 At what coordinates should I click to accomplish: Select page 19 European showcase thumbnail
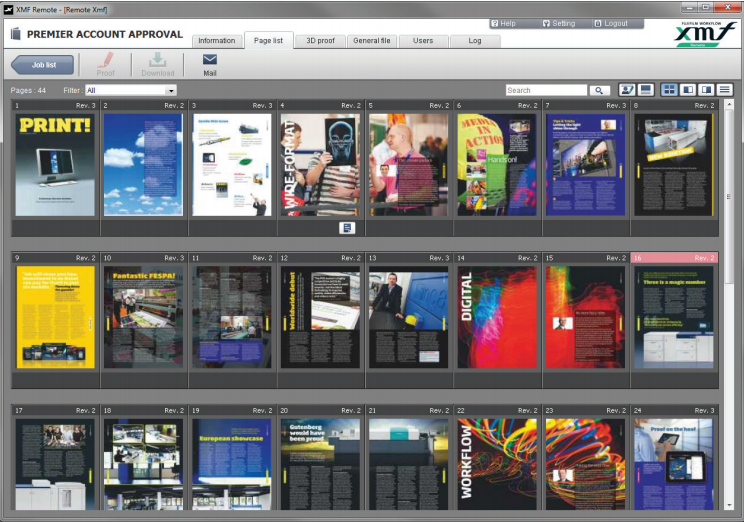(232, 464)
